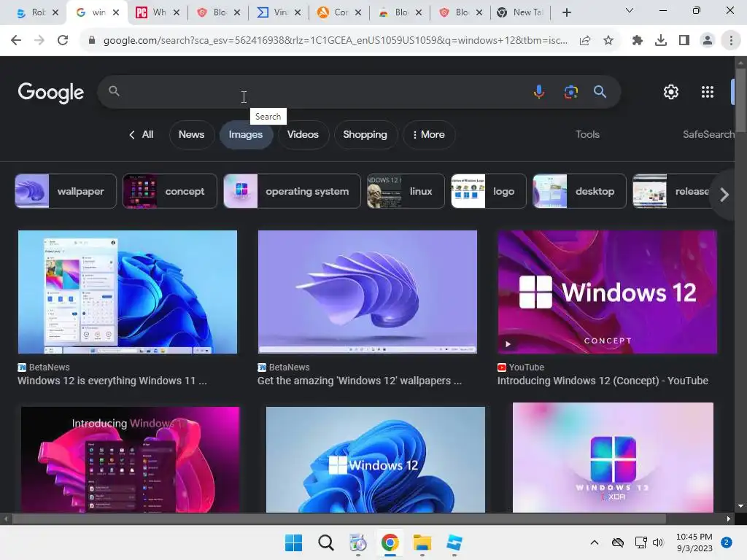Screen dimensions: 747x560
Task: Click the Google logo
Action: pyautogui.click(x=51, y=93)
